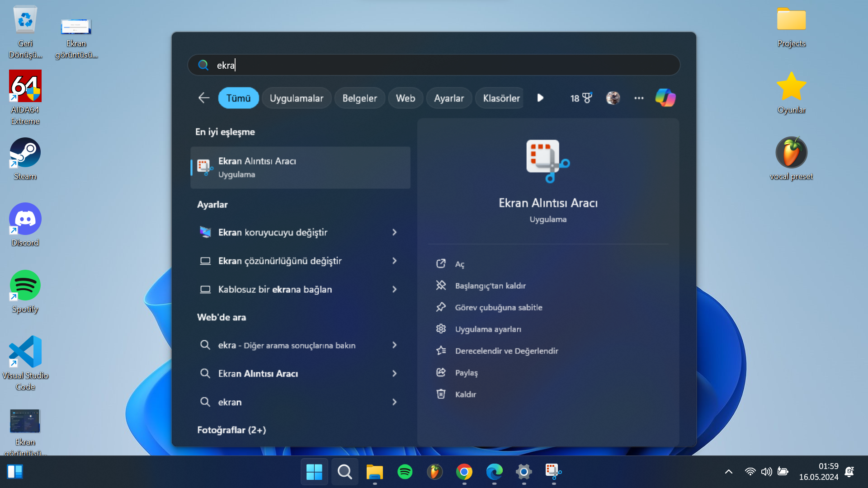The height and width of the screenshot is (488, 868).
Task: Open Spotify from the taskbar
Action: coord(405,472)
